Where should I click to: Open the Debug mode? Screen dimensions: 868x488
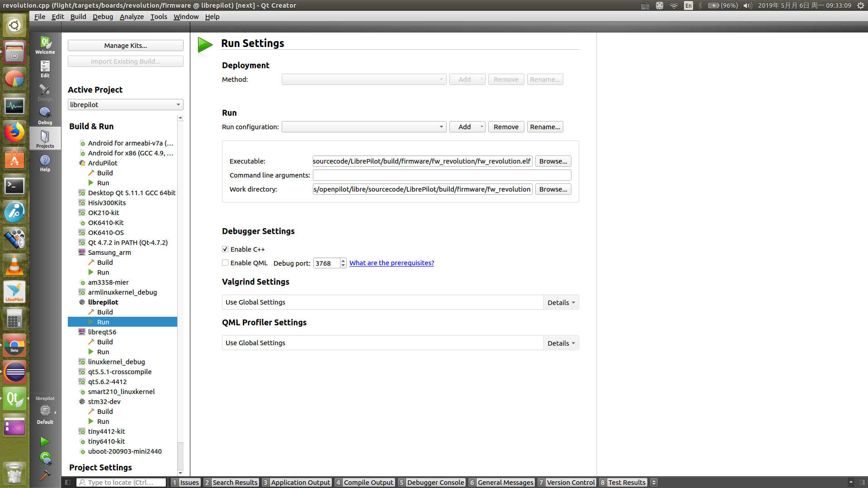pyautogui.click(x=45, y=115)
